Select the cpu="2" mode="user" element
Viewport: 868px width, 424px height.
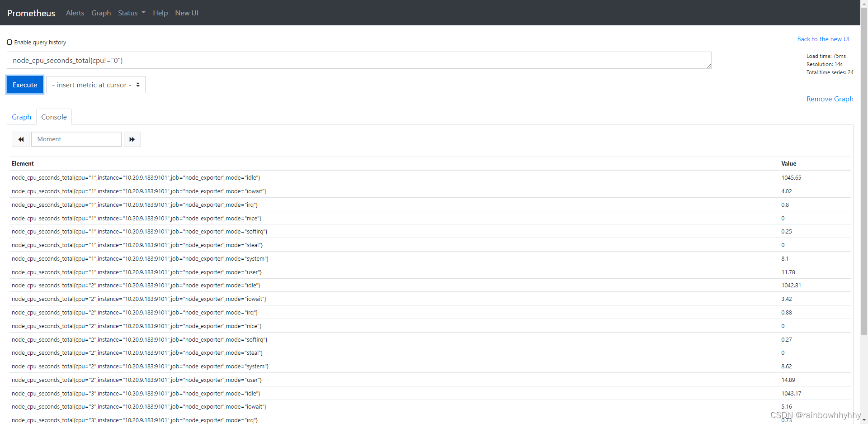(137, 380)
